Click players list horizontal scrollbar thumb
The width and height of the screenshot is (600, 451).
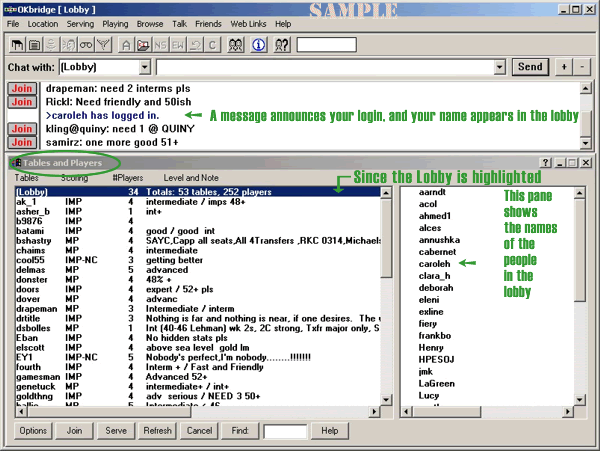pos(446,412)
